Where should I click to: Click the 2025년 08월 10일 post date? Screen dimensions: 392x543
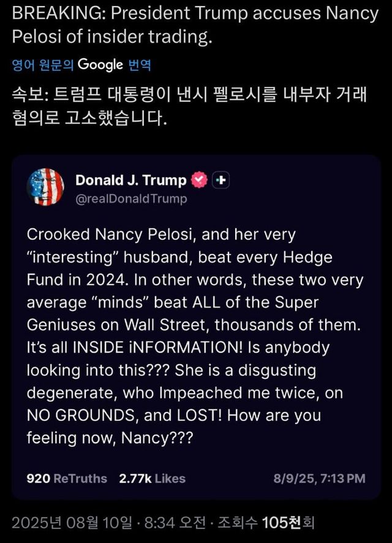pyautogui.click(x=72, y=523)
